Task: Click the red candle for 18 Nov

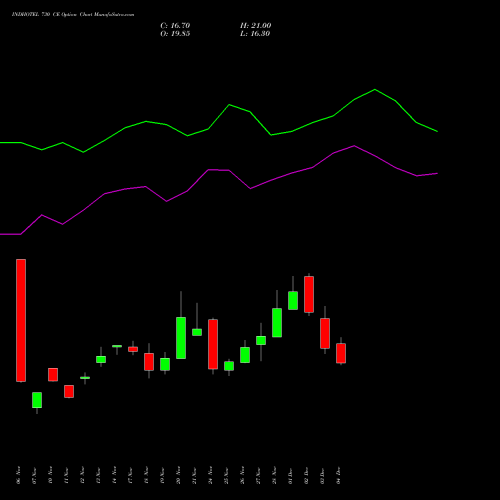Action: tap(149, 362)
